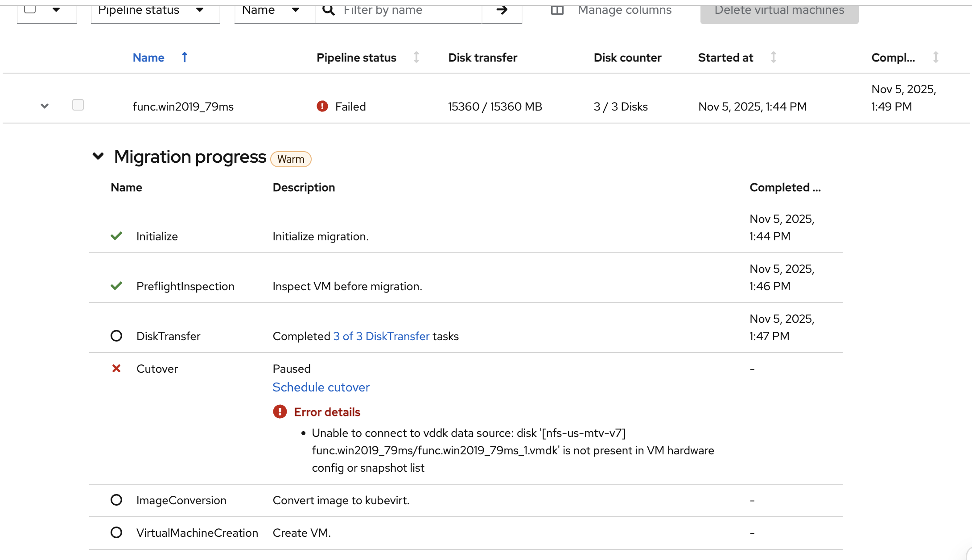Click the Manage columns icon
The width and height of the screenshot is (972, 560).
pos(557,10)
